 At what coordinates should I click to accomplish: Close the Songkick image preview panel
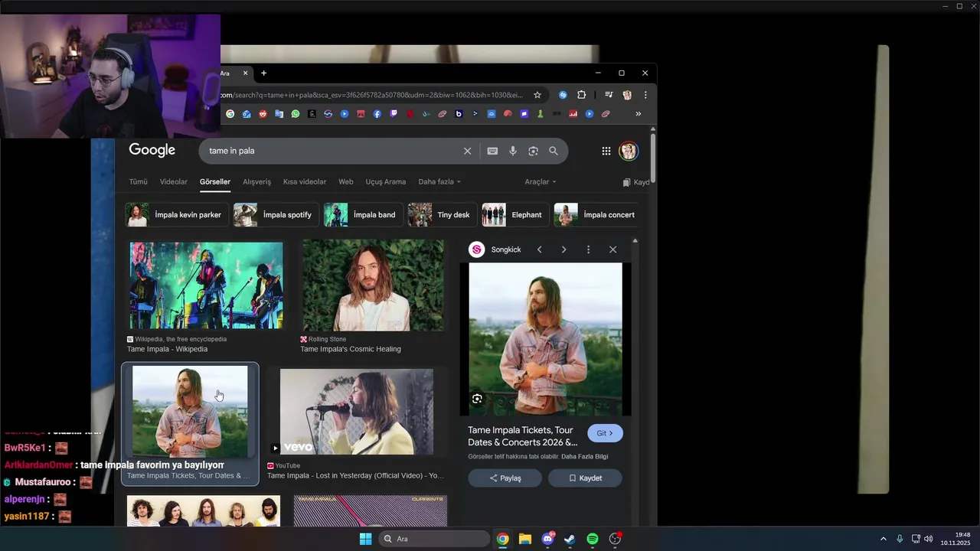612,249
